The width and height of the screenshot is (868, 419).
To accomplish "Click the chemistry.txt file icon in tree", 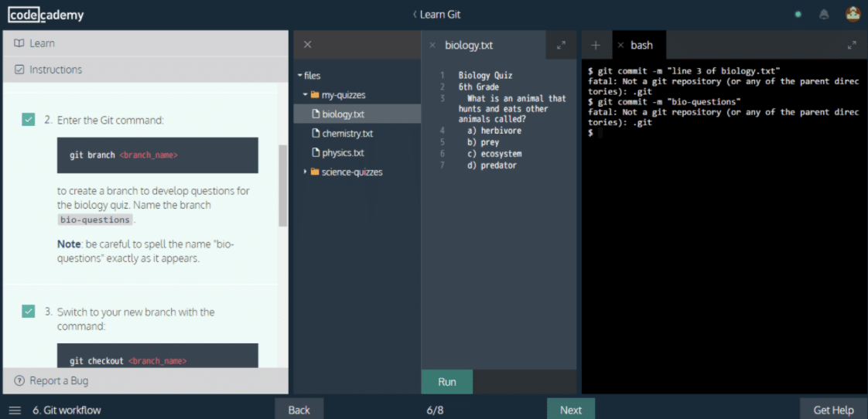I will pos(316,134).
